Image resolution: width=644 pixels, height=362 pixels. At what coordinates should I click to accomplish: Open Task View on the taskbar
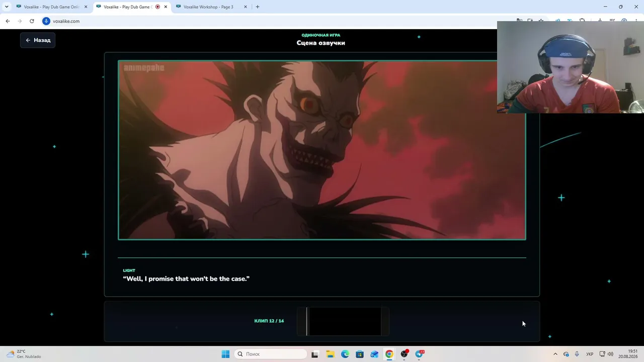[x=315, y=354]
